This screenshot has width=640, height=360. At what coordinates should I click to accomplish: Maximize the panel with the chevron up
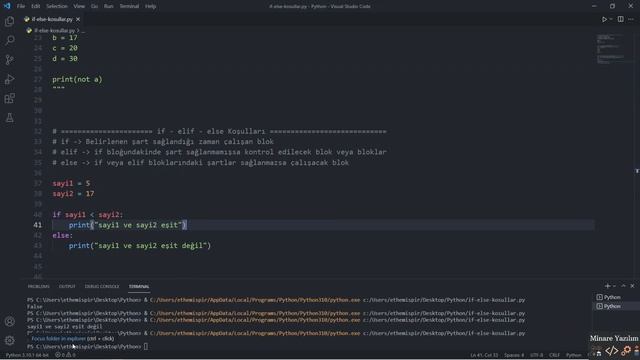[623, 286]
